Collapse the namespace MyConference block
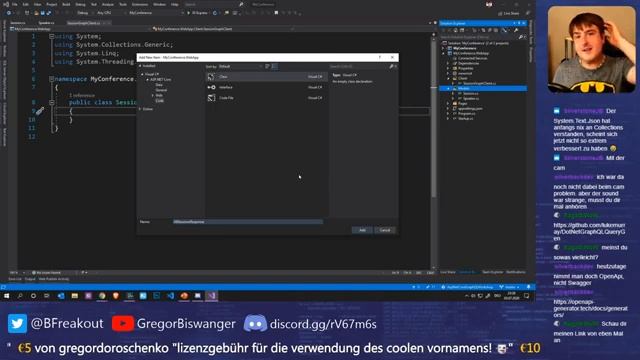 coord(51,79)
